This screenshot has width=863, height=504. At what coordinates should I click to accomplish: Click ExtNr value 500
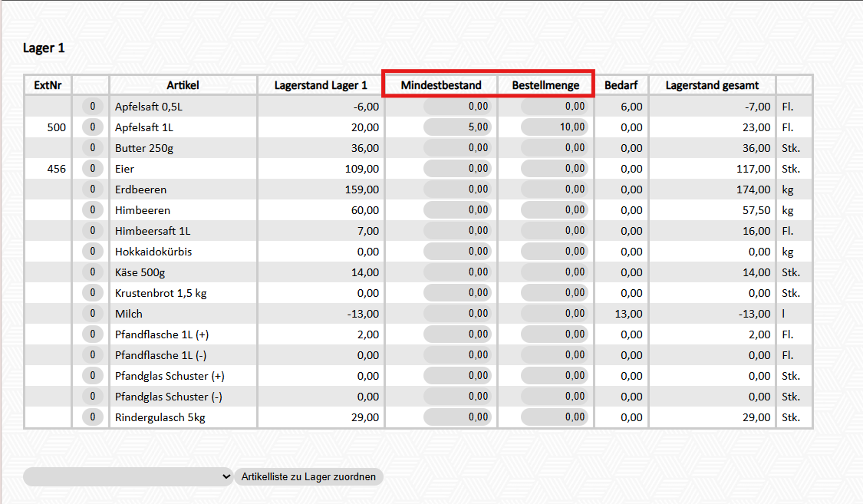click(x=56, y=127)
